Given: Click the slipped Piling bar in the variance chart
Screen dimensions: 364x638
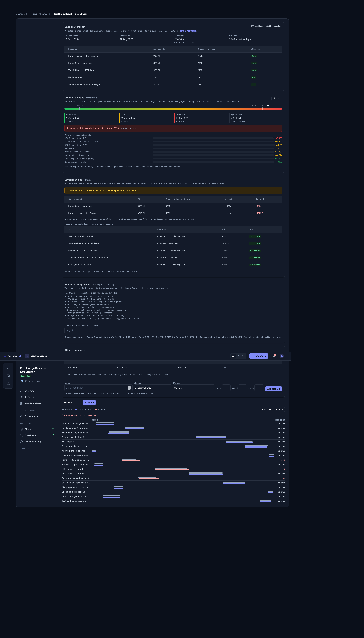Looking at the screenshot, I should pos(131,461).
